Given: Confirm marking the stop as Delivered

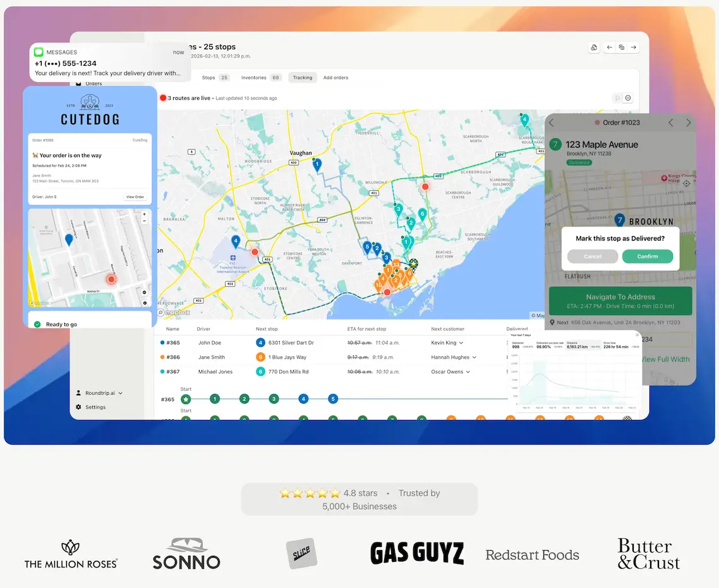Looking at the screenshot, I should click(x=648, y=256).
